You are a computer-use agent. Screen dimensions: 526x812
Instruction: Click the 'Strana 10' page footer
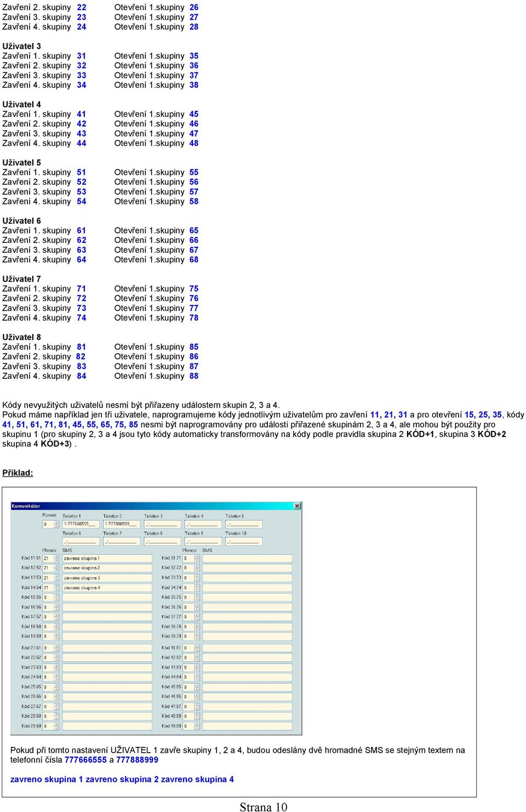pyautogui.click(x=264, y=807)
